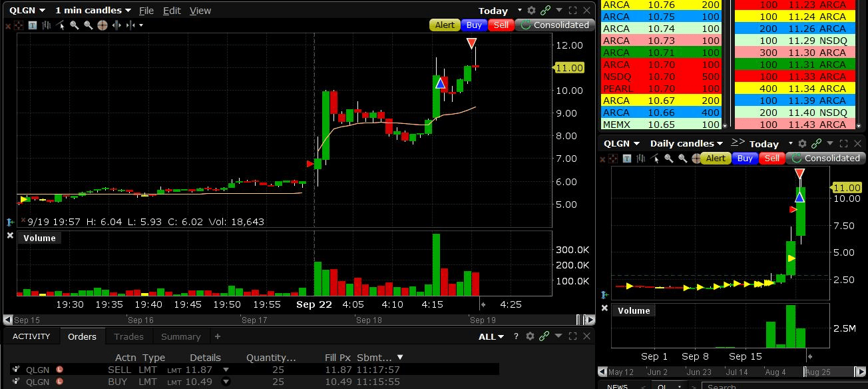Open settings gear in Activity panel
The width and height of the screenshot is (868, 389).
[x=531, y=336]
